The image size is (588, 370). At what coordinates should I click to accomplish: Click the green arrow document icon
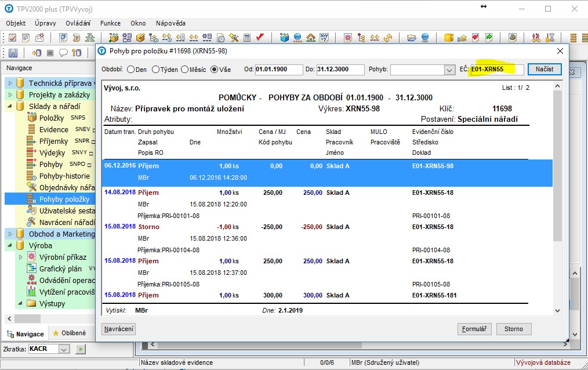(489, 38)
